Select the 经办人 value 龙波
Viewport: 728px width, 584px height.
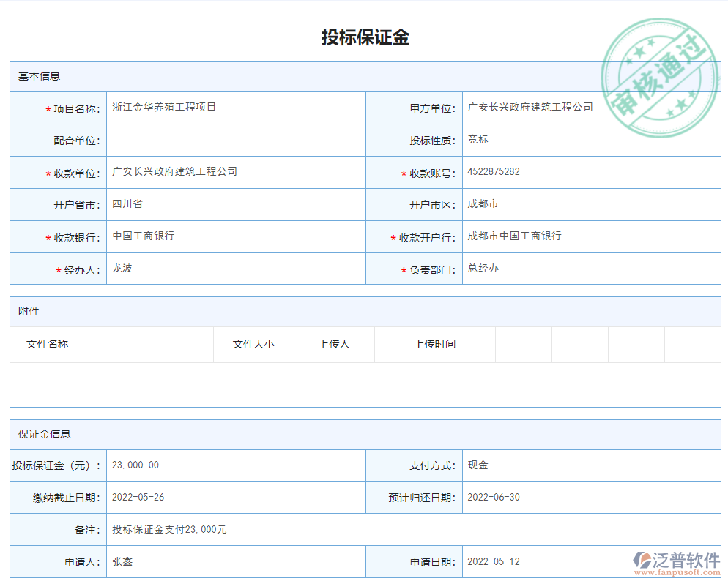(121, 269)
